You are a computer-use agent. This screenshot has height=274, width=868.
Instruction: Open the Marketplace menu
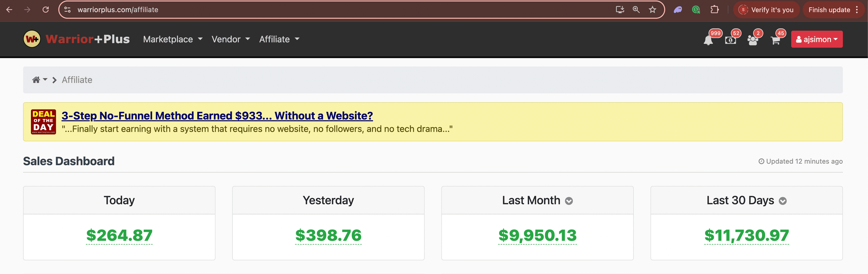tap(172, 39)
